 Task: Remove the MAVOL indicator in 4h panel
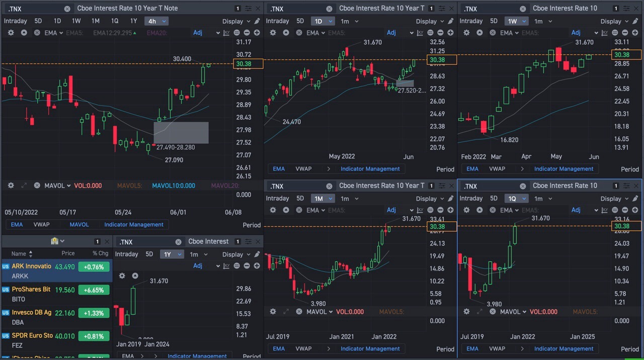37,186
